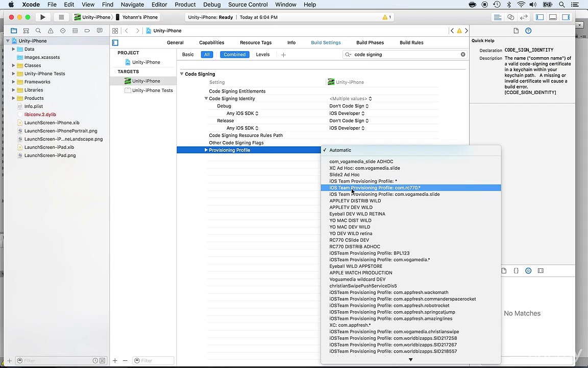Viewport: 588px width, 368px height.
Task: Open the File Template library icon
Action: tap(504, 271)
